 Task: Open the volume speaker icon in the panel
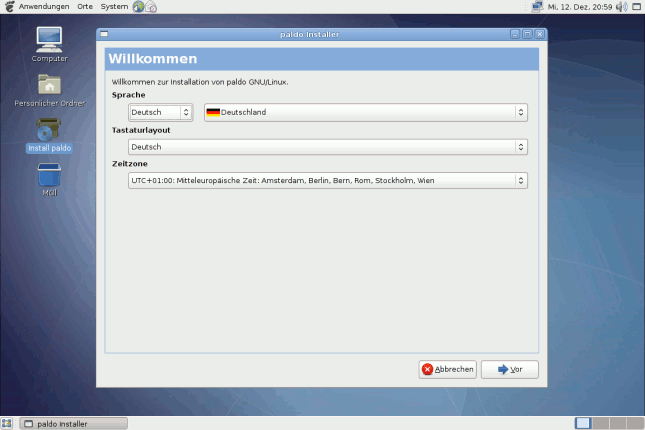622,7
